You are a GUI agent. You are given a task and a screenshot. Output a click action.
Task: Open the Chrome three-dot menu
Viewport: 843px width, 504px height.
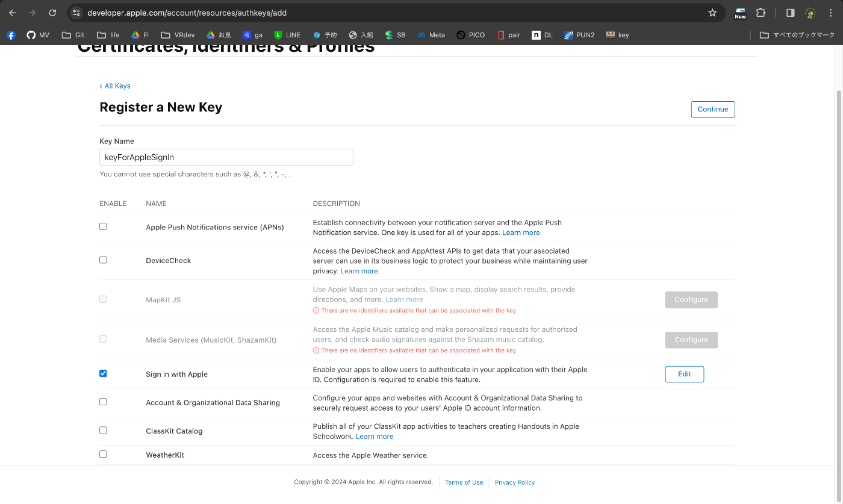[831, 13]
